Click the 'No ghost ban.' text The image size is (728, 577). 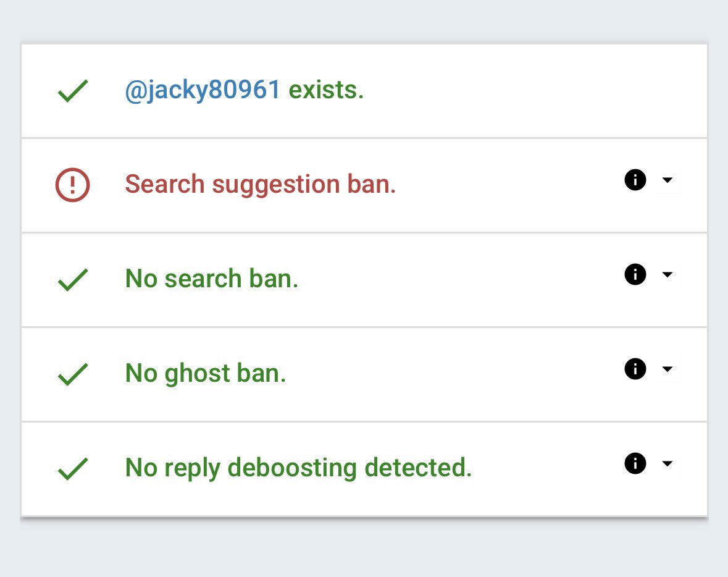[x=206, y=374]
